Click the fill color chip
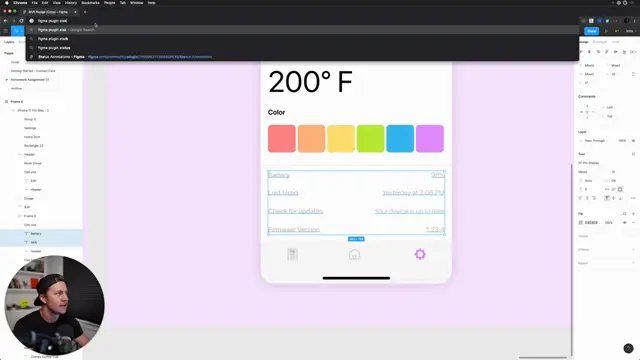This screenshot has height=360, width=640. (581, 223)
